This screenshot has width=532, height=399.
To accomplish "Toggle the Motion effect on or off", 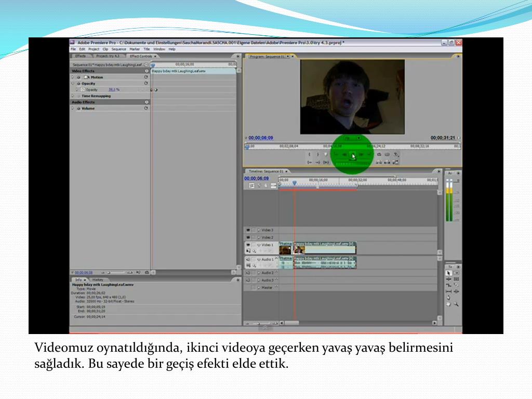I will point(78,77).
